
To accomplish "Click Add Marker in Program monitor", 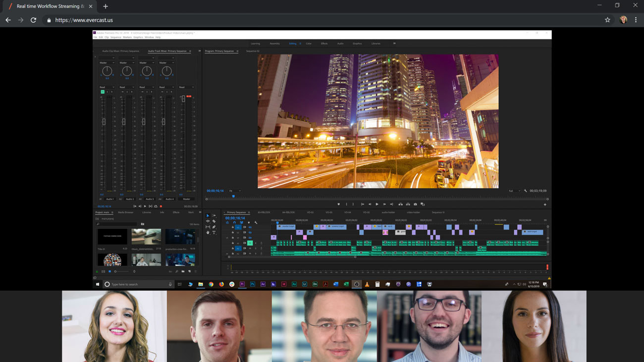I will [339, 204].
